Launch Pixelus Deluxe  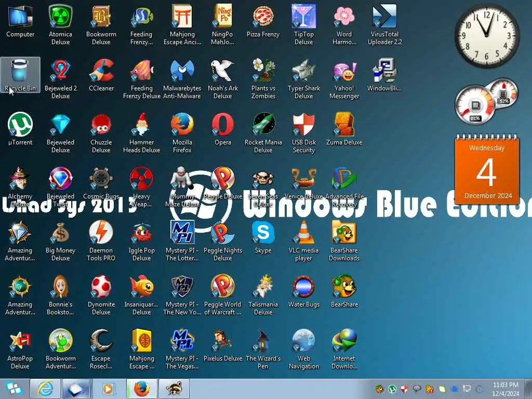point(222,345)
